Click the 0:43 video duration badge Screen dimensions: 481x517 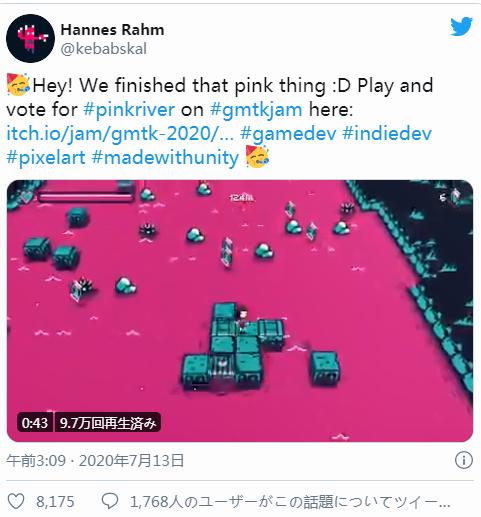35,423
